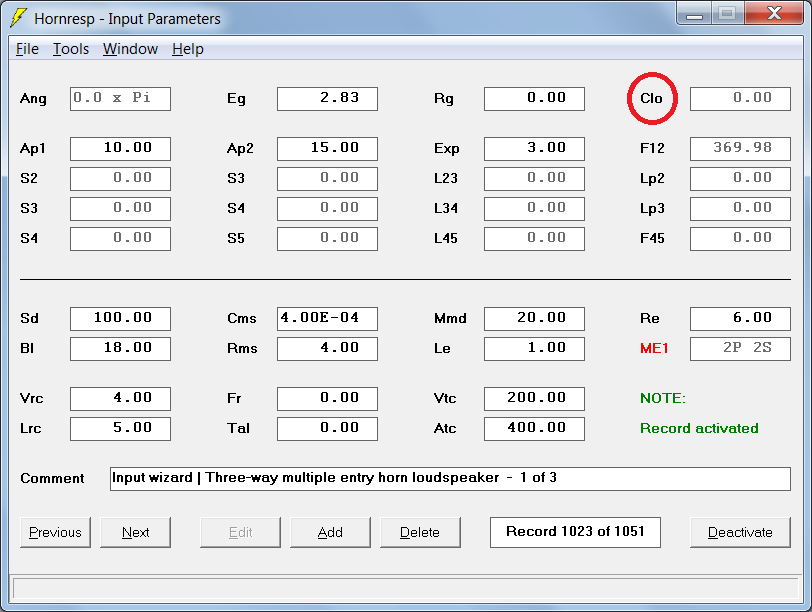Select the Cms field with 4.00E-04
The height and width of the screenshot is (612, 812).
[x=327, y=318]
